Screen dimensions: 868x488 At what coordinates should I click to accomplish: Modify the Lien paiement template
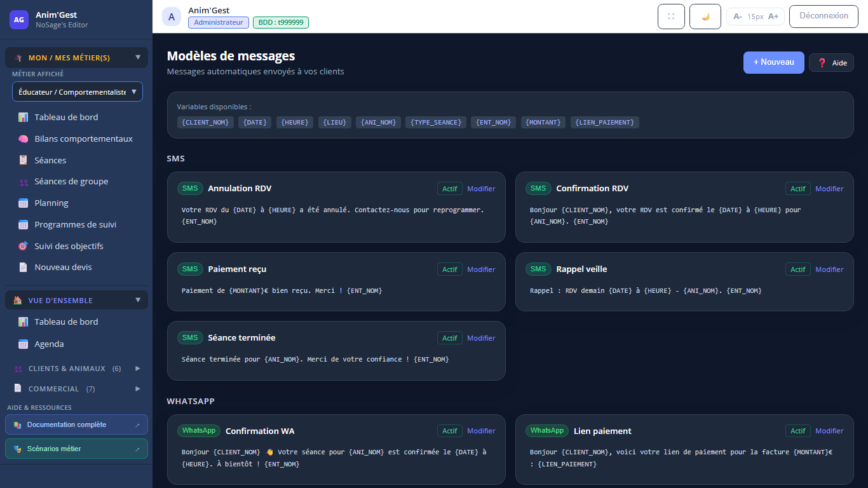coord(829,431)
